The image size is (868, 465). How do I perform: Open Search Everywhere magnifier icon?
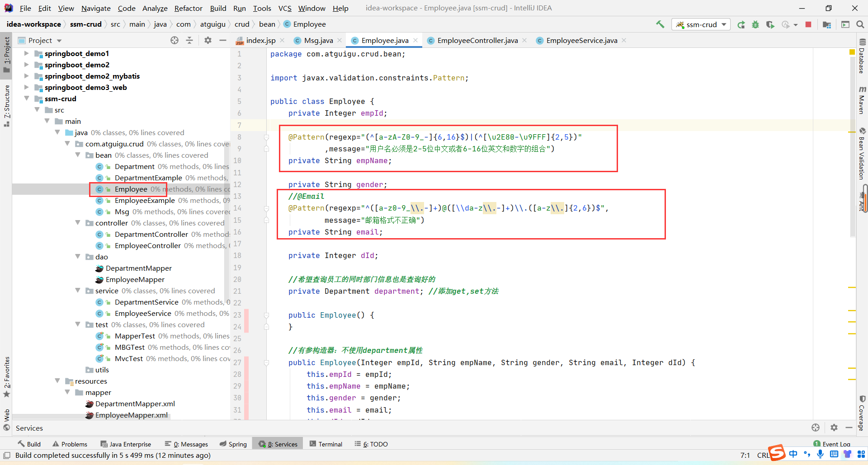coord(860,24)
